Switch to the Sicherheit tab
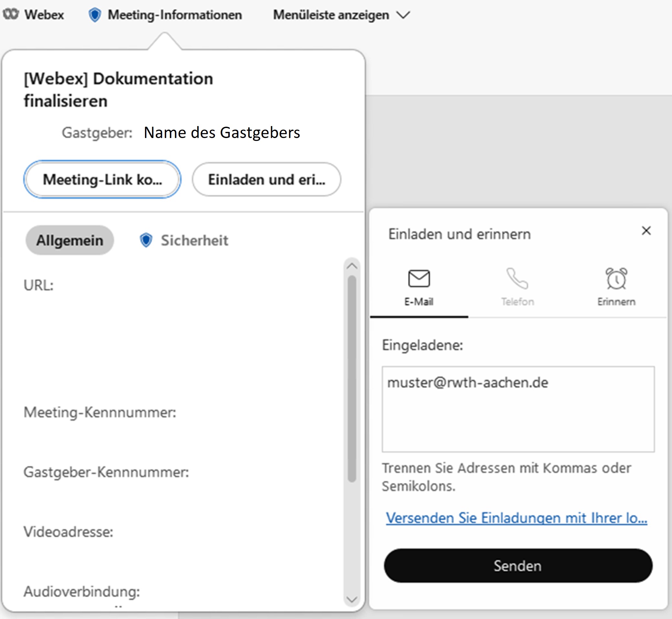This screenshot has width=672, height=619. 194,240
